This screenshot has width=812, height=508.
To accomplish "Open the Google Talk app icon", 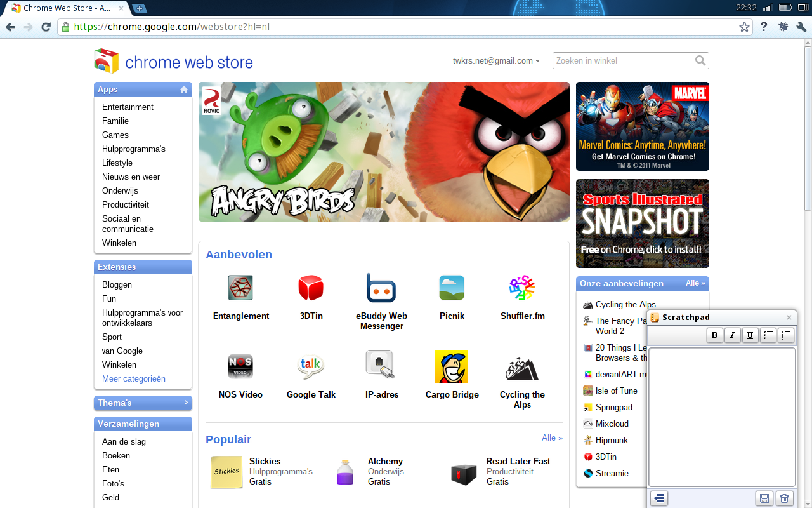I will [x=311, y=366].
